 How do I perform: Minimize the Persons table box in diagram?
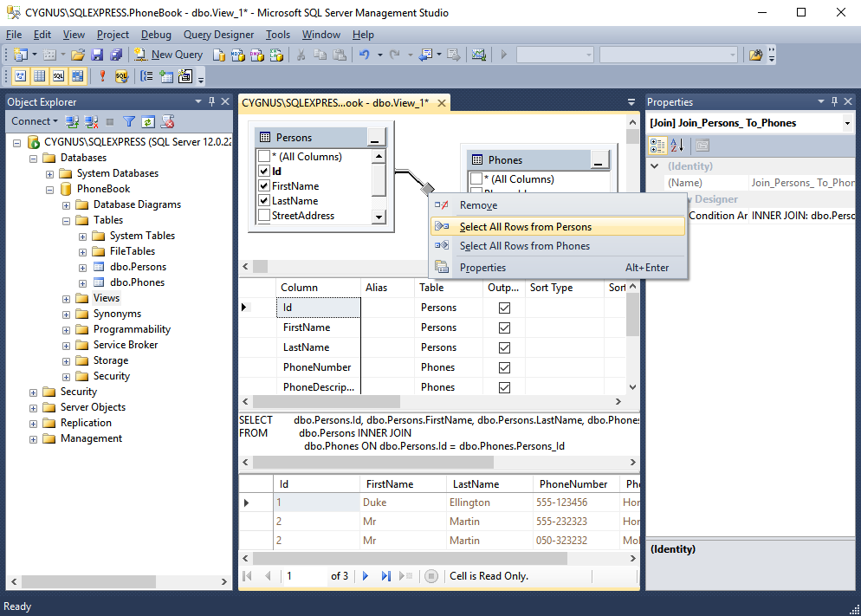pyautogui.click(x=375, y=138)
